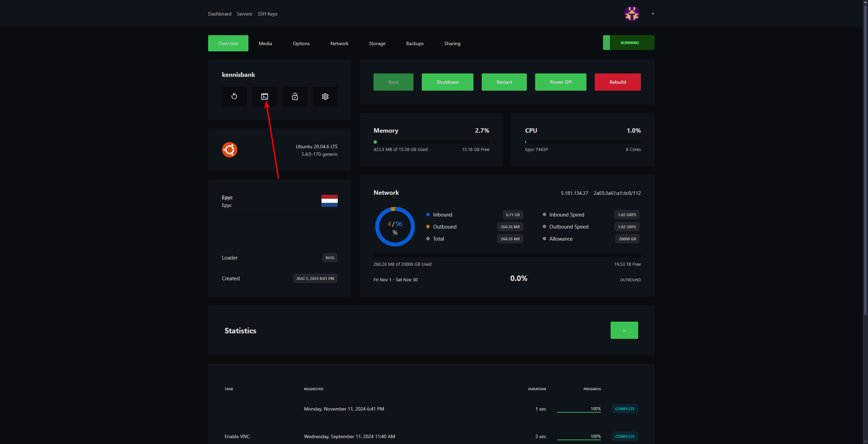Screen dimensions: 868x444
Task: Expand the Statistics panel
Action: point(624,330)
